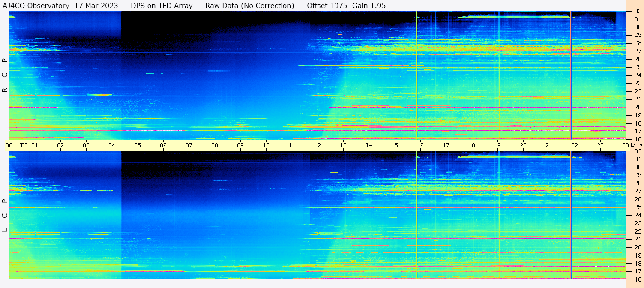This screenshot has height=288, width=644.
Task: Click the "Gain 1.95" value in header
Action: pos(369,6)
